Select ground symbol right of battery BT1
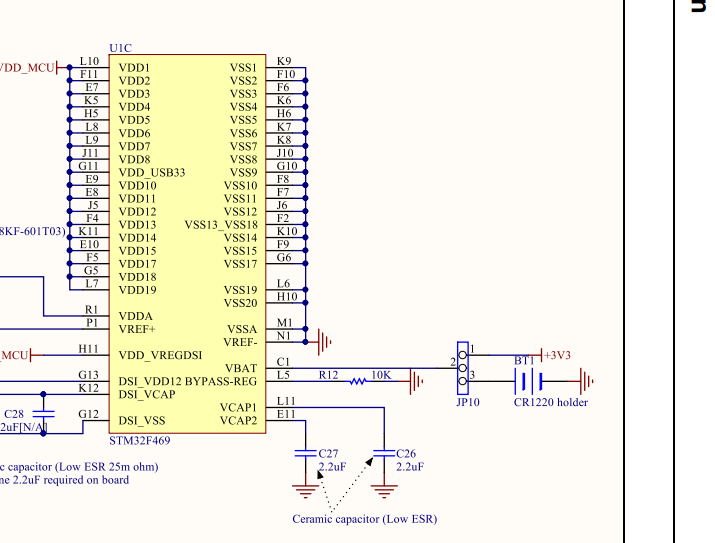 [586, 381]
